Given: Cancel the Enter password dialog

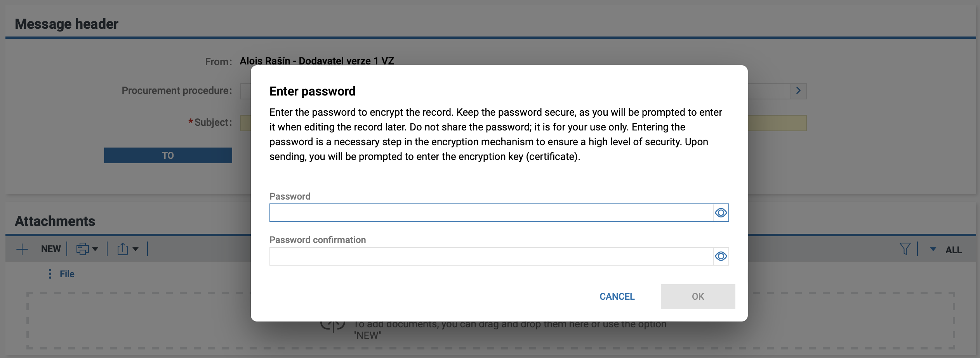Looking at the screenshot, I should click(617, 297).
